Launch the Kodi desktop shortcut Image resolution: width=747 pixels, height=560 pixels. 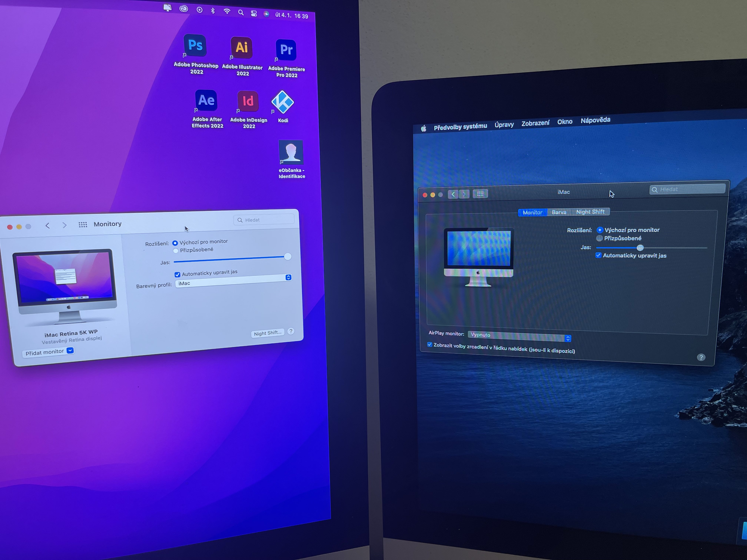tap(283, 102)
